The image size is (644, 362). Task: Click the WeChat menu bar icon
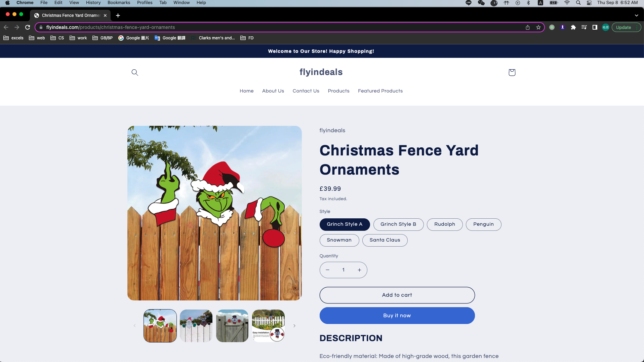[x=481, y=3]
